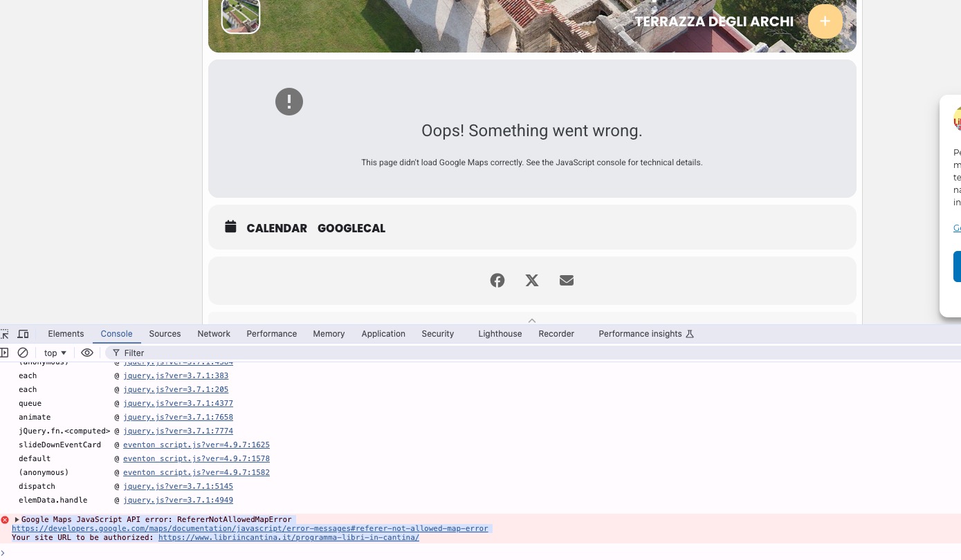Click the inspect element picker icon
The width and height of the screenshot is (961, 560).
click(x=6, y=334)
